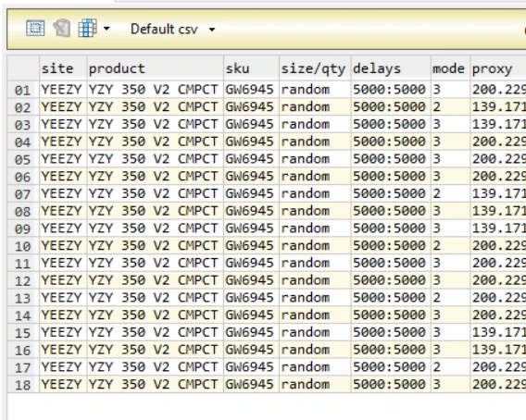Click mode value 2 in row 07
Image resolution: width=526 pixels, height=420 pixels.
coord(450,193)
